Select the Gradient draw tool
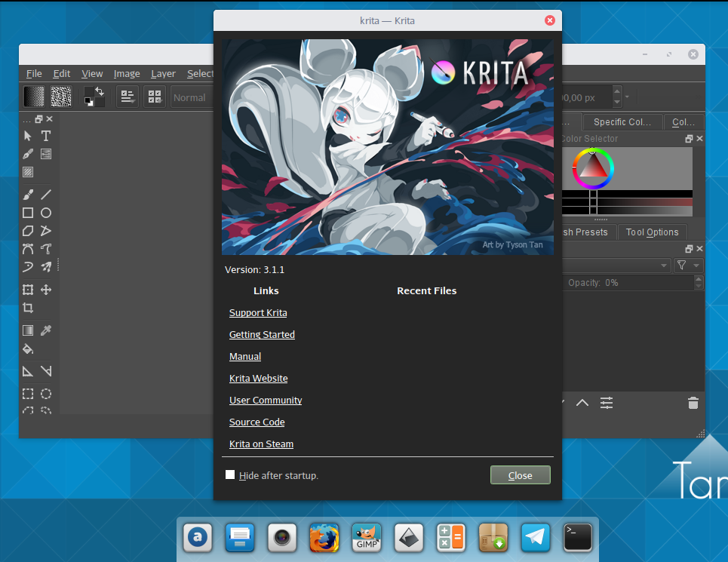Screen dimensions: 728x562 coord(28,330)
